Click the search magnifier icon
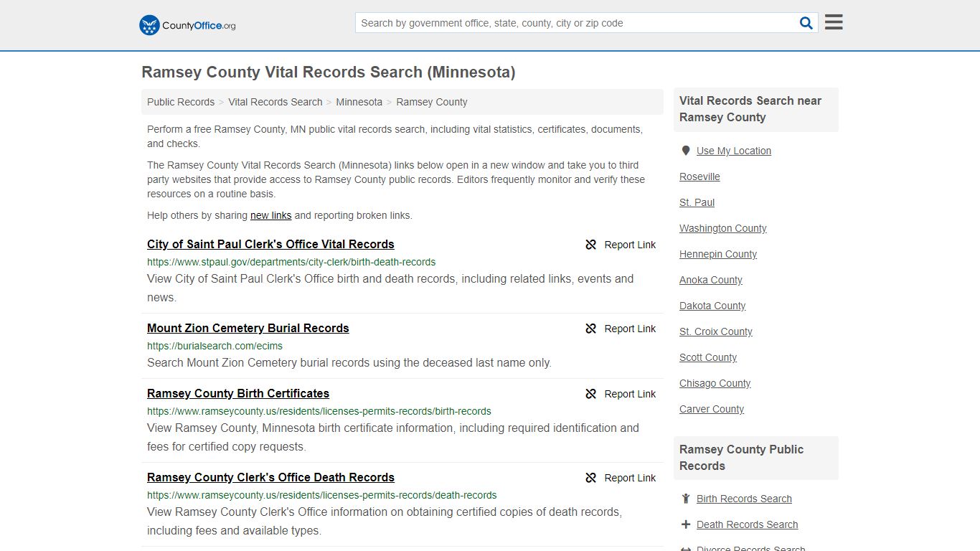980x551 pixels. pos(806,23)
